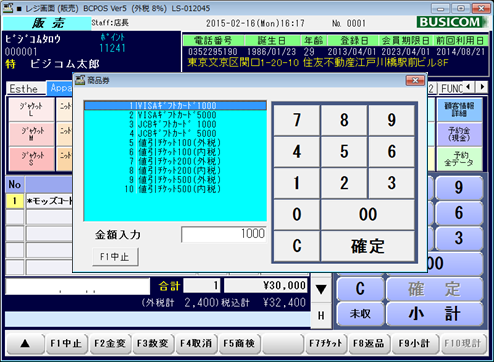Select product ジャケット S
The width and height of the screenshot is (494, 362).
[x=31, y=159]
